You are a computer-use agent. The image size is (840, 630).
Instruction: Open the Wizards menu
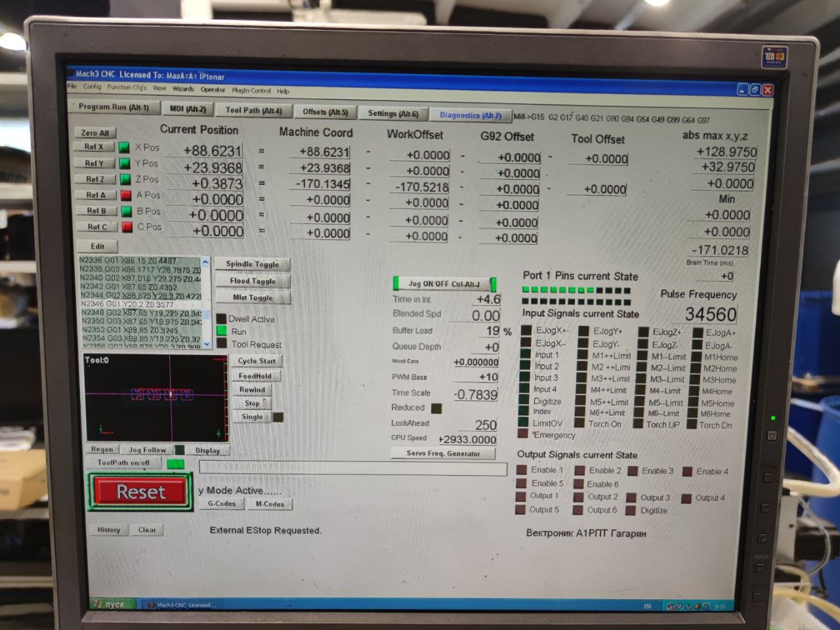click(x=183, y=89)
